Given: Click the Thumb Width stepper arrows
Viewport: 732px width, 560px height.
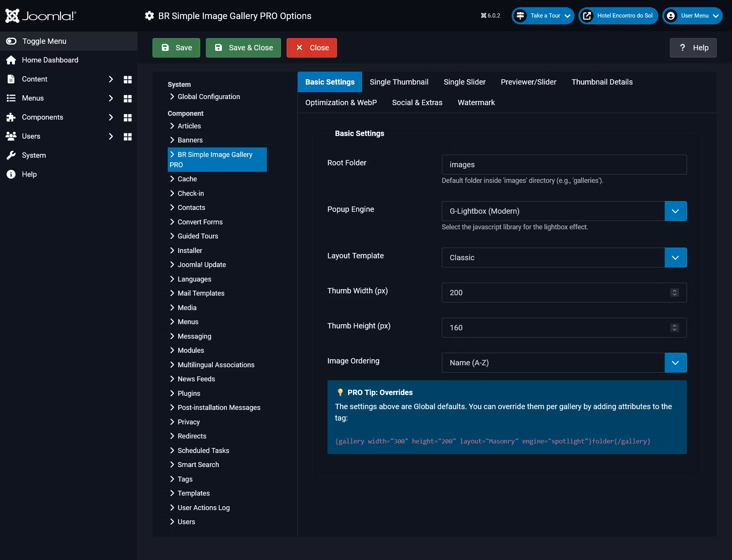Looking at the screenshot, I should pyautogui.click(x=674, y=293).
